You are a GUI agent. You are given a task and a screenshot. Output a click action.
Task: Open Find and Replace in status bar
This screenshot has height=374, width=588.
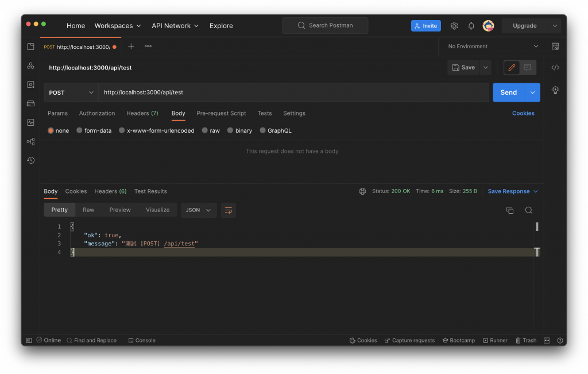click(x=91, y=340)
